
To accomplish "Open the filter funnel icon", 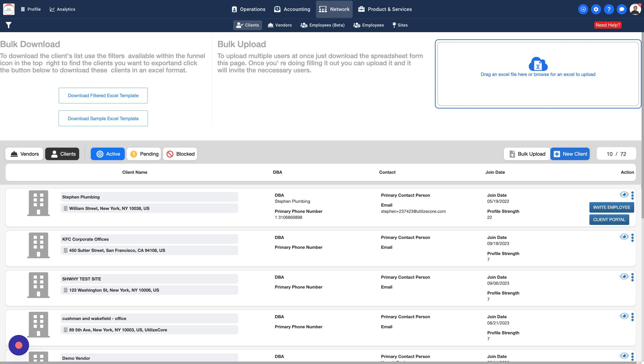I will 8,25.
